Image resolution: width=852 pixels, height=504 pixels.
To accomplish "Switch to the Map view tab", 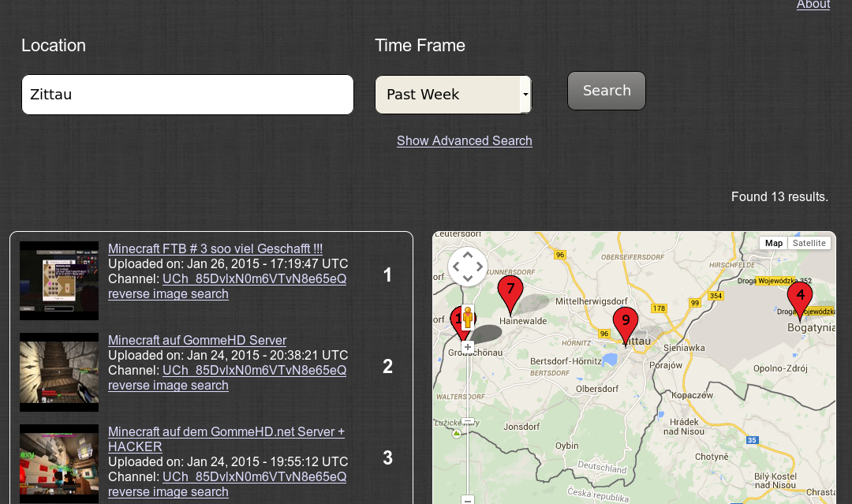I will pos(773,242).
